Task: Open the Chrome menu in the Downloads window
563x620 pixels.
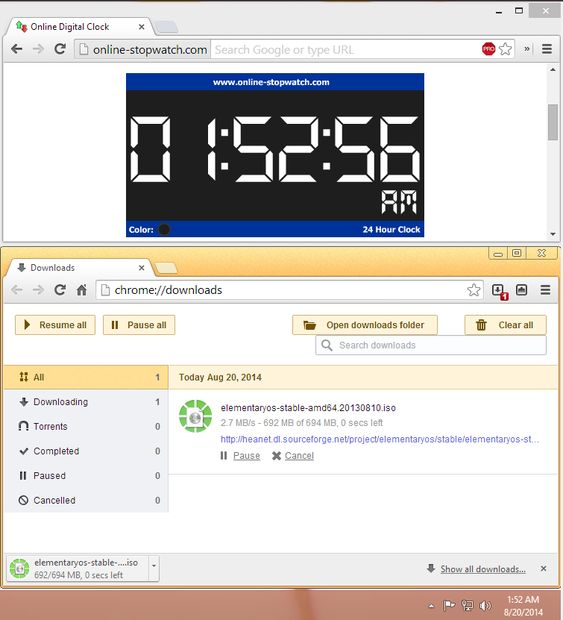Action: pos(546,290)
